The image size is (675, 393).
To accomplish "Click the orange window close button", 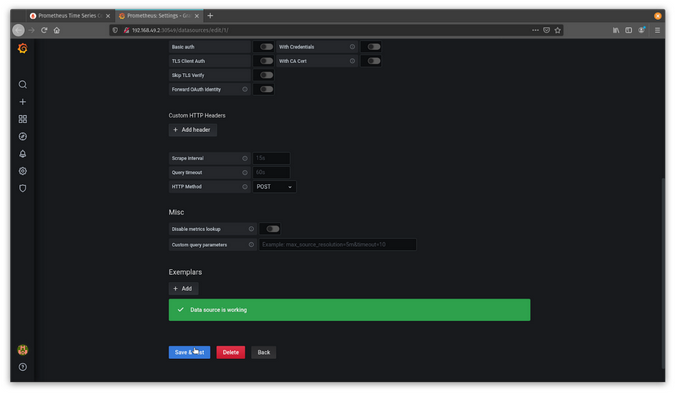I will coord(657,16).
